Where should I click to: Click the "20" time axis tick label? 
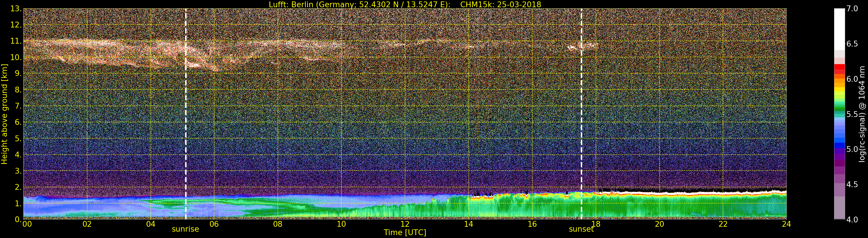659,224
